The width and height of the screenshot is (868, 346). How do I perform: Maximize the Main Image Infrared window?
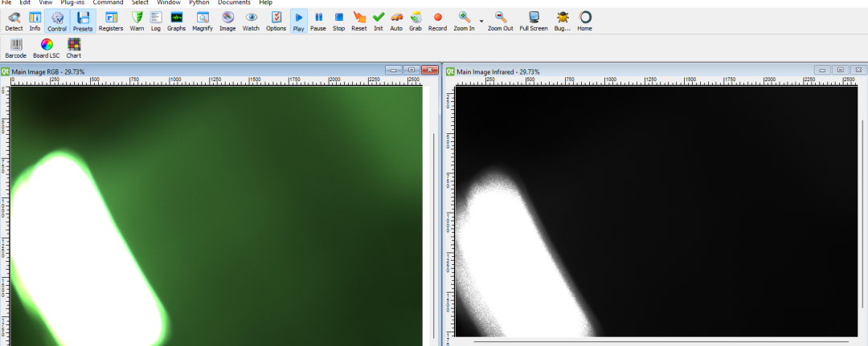(840, 70)
